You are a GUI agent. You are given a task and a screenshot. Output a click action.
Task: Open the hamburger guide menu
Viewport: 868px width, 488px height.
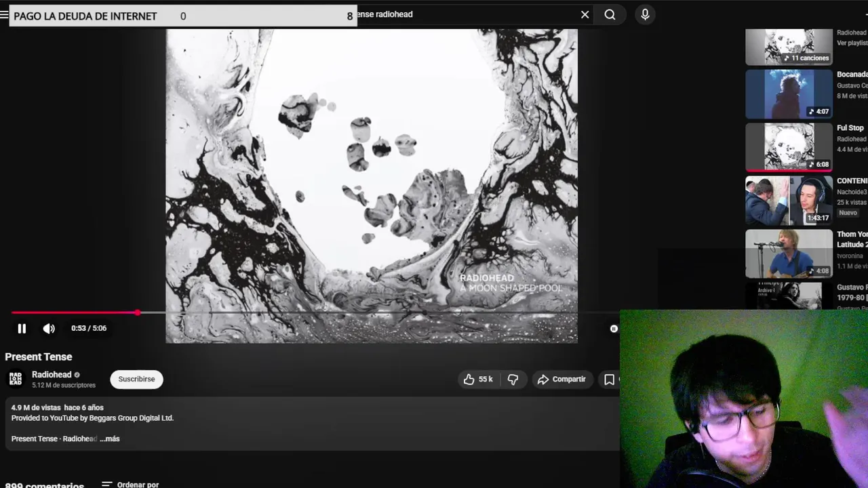tap(4, 14)
